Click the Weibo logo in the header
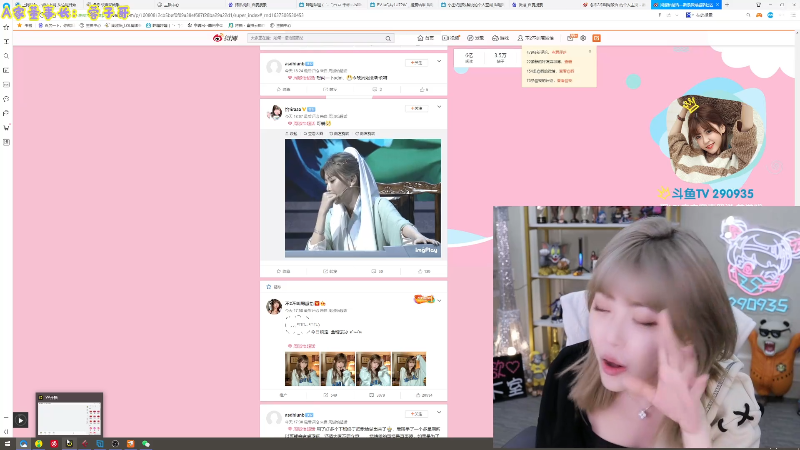The image size is (800, 450). (225, 38)
